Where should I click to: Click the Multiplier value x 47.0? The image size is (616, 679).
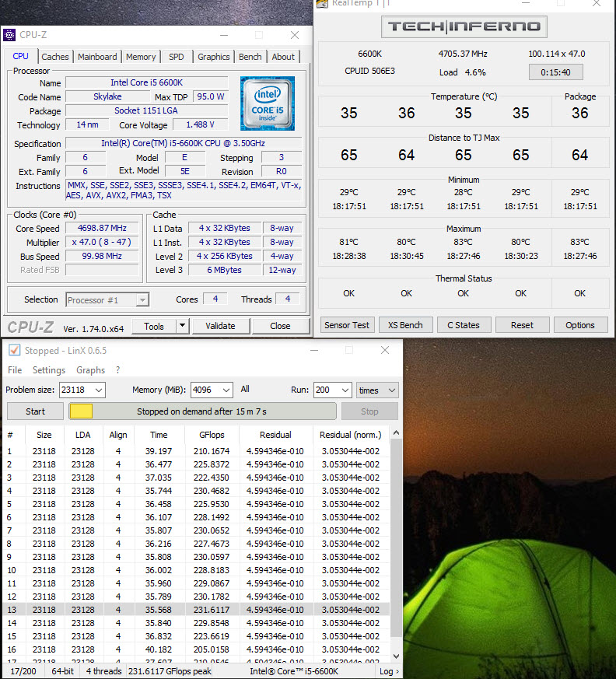102,242
